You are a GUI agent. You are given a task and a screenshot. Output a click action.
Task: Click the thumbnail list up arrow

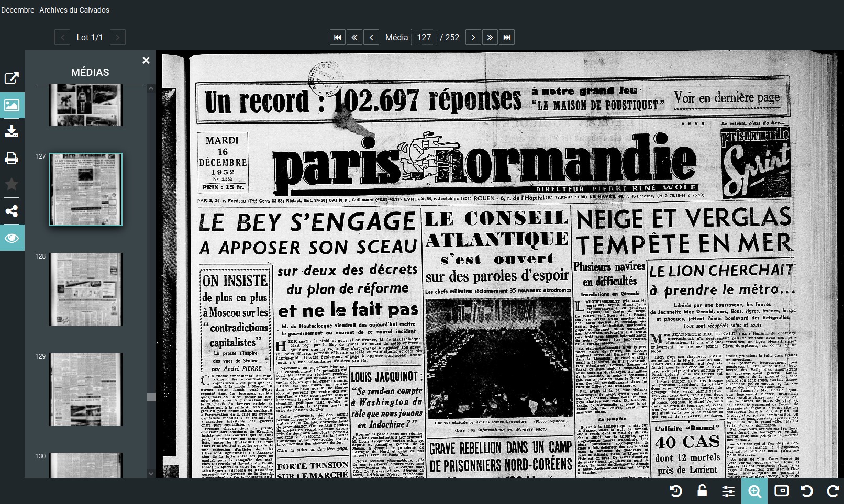pyautogui.click(x=151, y=89)
